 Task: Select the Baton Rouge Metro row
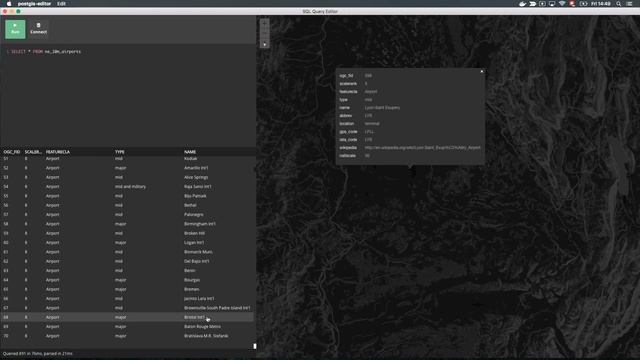[127, 327]
